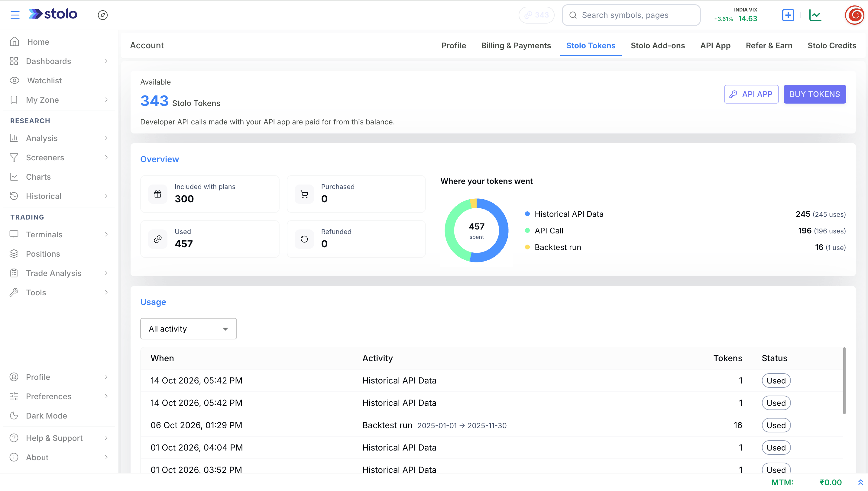Open the Stolo Add-ons tab
The image size is (868, 491).
(658, 46)
